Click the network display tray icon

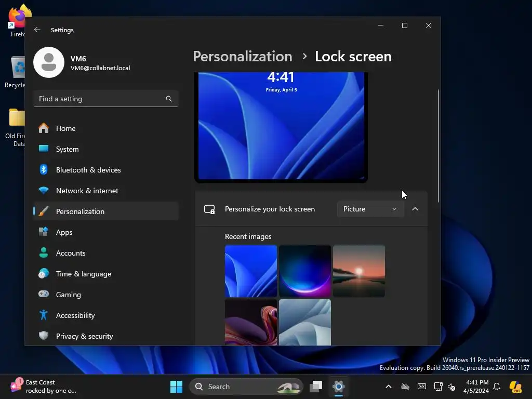click(x=438, y=387)
